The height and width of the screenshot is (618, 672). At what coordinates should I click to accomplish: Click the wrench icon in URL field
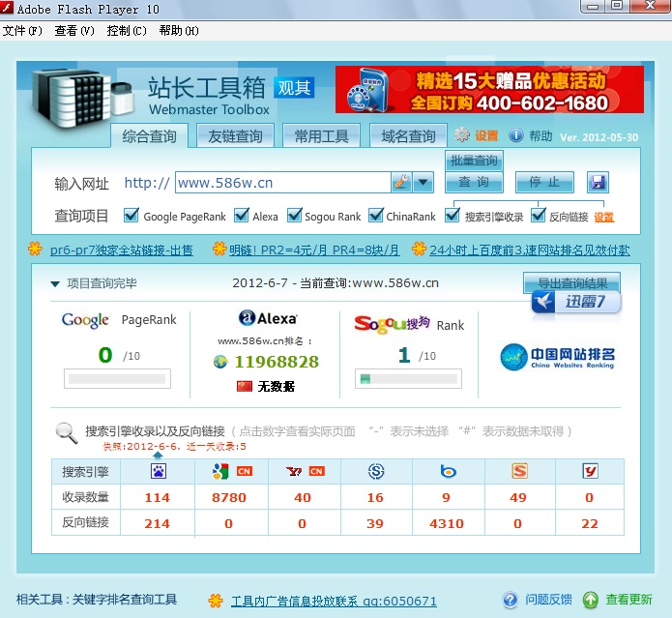[x=401, y=182]
